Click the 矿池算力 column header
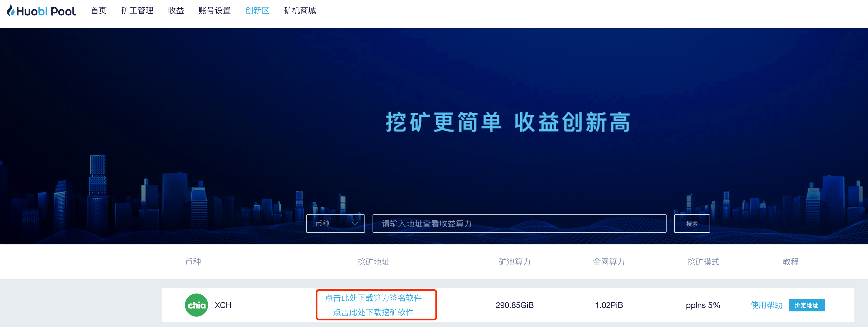Viewport: 868px width, 327px height. tap(514, 261)
